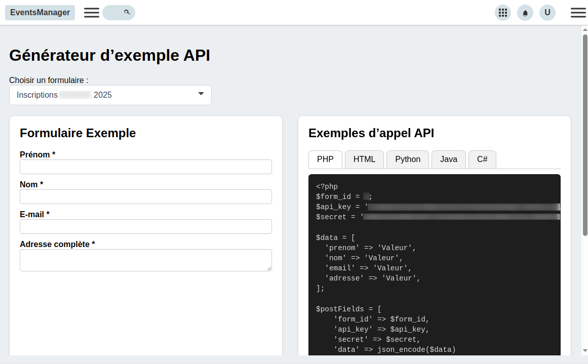Focus the Nom input field
Viewport: 588px width, 364px height.
(146, 197)
